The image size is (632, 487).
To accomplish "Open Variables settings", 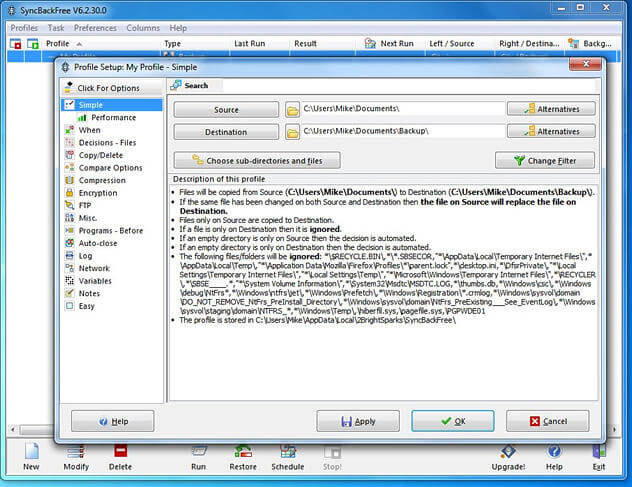I will pyautogui.click(x=89, y=281).
